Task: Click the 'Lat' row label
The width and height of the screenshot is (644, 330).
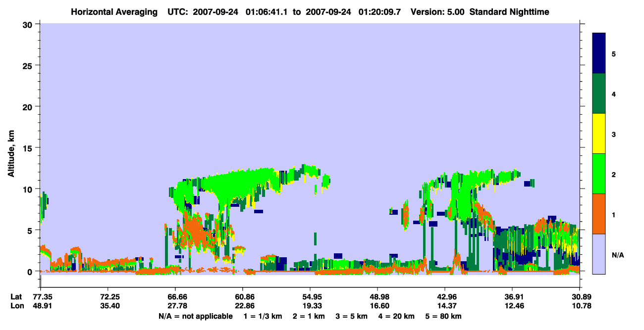Action: [16, 297]
